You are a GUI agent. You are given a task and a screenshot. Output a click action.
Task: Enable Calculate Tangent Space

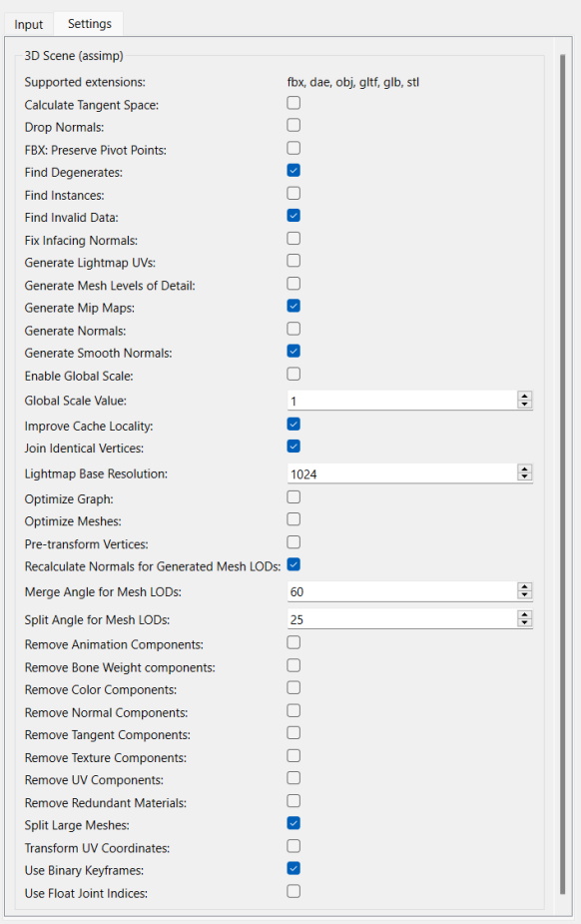tap(292, 103)
